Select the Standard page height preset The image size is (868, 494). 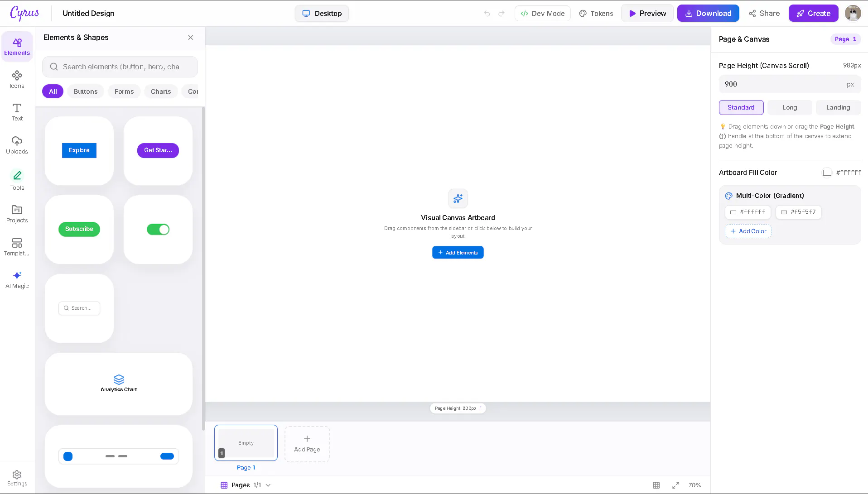(x=741, y=108)
